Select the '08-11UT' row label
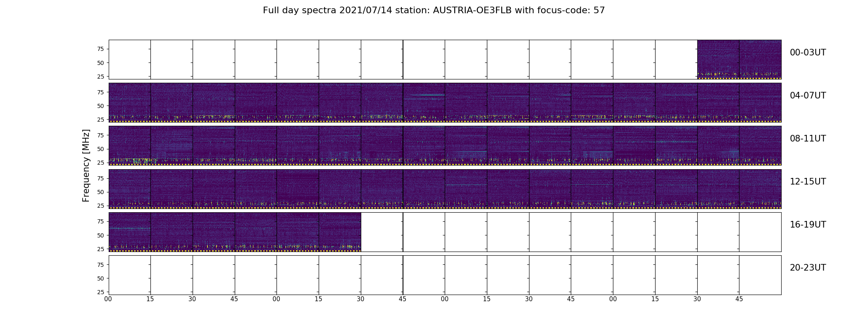This screenshot has width=868, height=331. (808, 139)
